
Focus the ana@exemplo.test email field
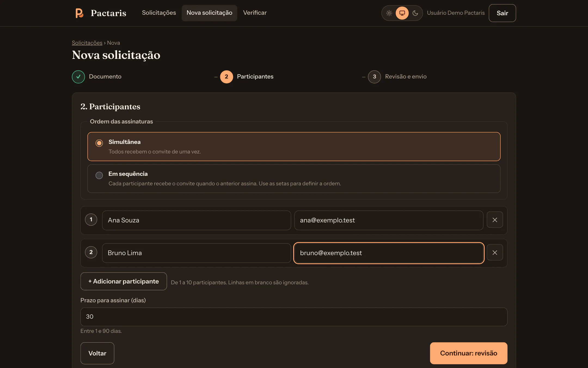pyautogui.click(x=389, y=220)
